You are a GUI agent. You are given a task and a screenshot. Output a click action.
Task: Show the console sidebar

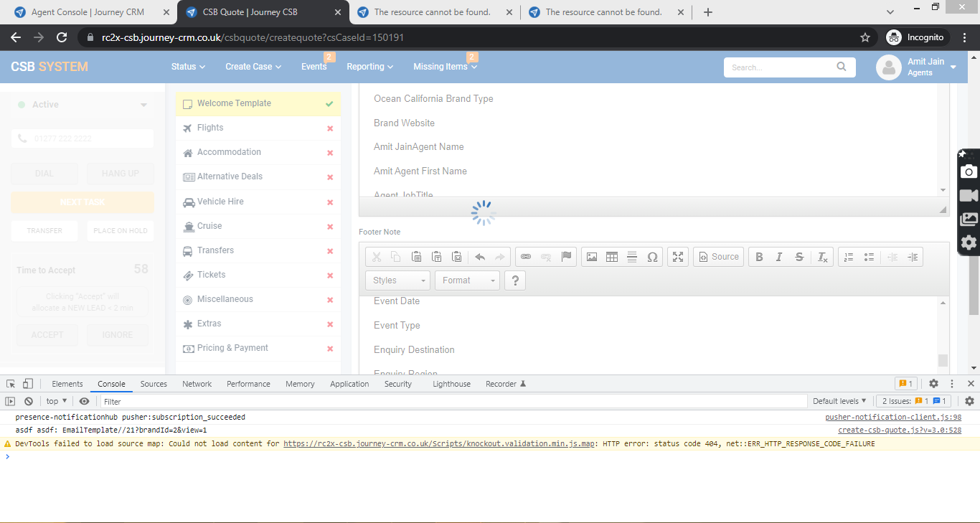coord(11,401)
